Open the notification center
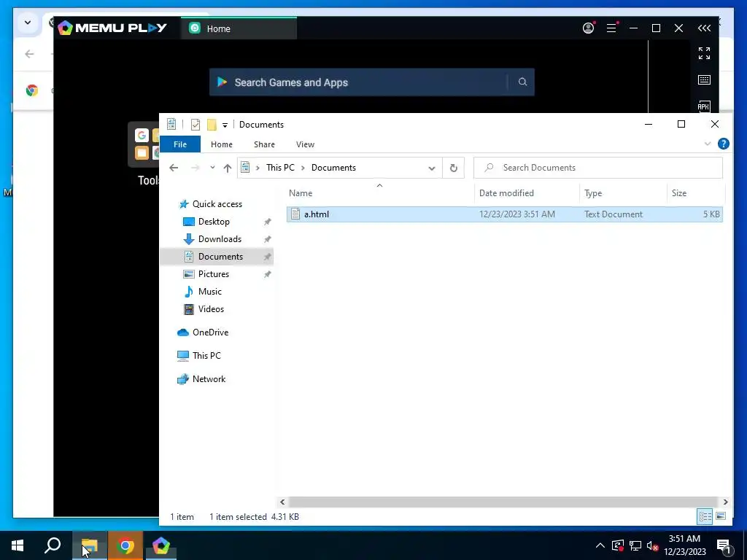747x560 pixels. pyautogui.click(x=724, y=545)
